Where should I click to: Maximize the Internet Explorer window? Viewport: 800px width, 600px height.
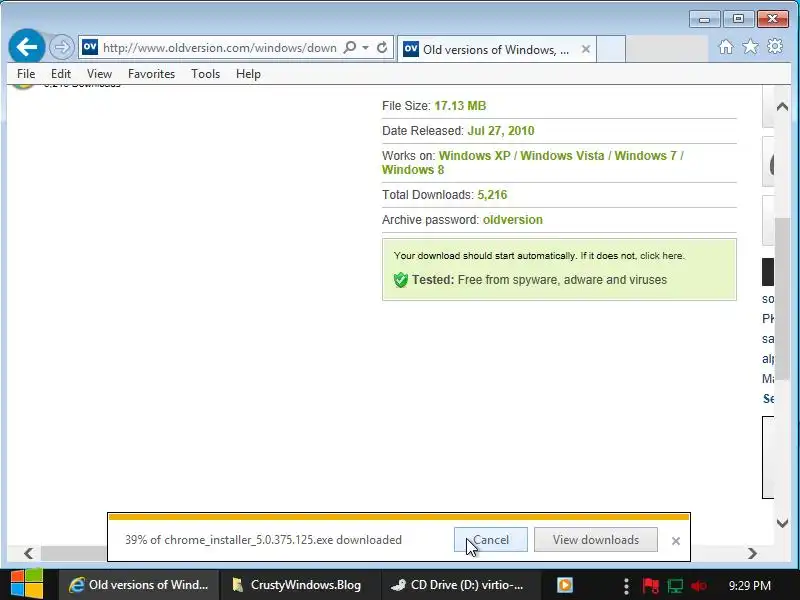click(738, 19)
